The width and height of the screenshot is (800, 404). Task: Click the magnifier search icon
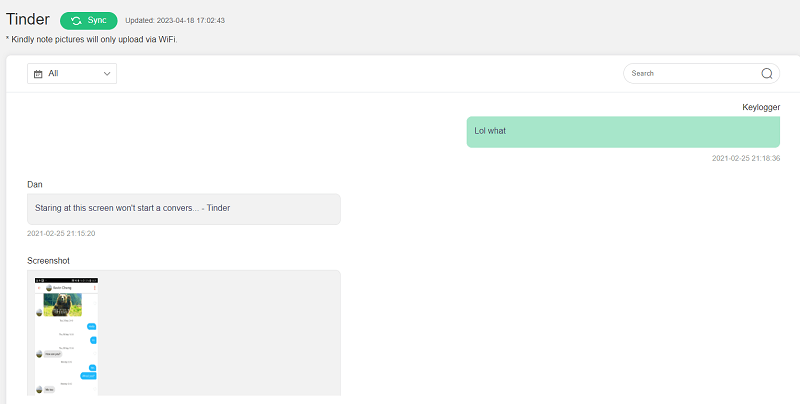767,73
